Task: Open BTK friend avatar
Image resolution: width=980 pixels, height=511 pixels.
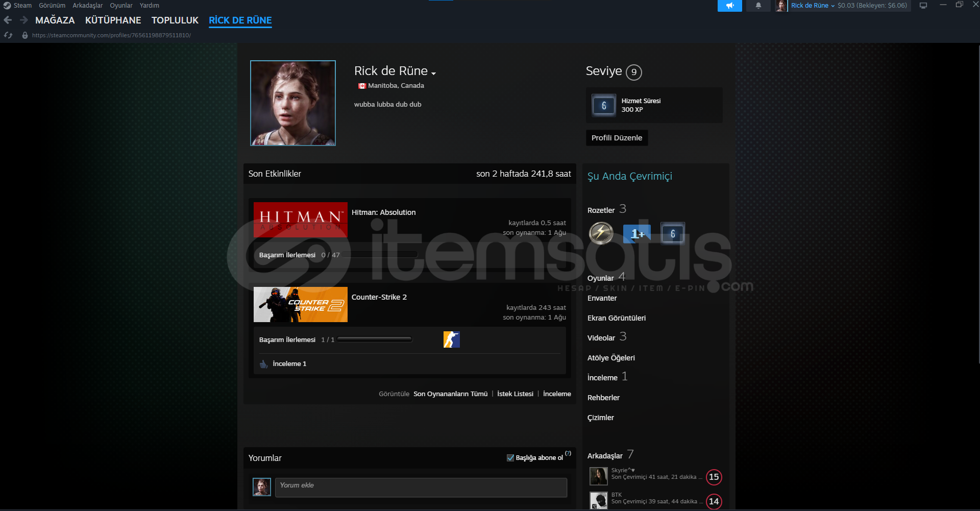Action: (599, 500)
